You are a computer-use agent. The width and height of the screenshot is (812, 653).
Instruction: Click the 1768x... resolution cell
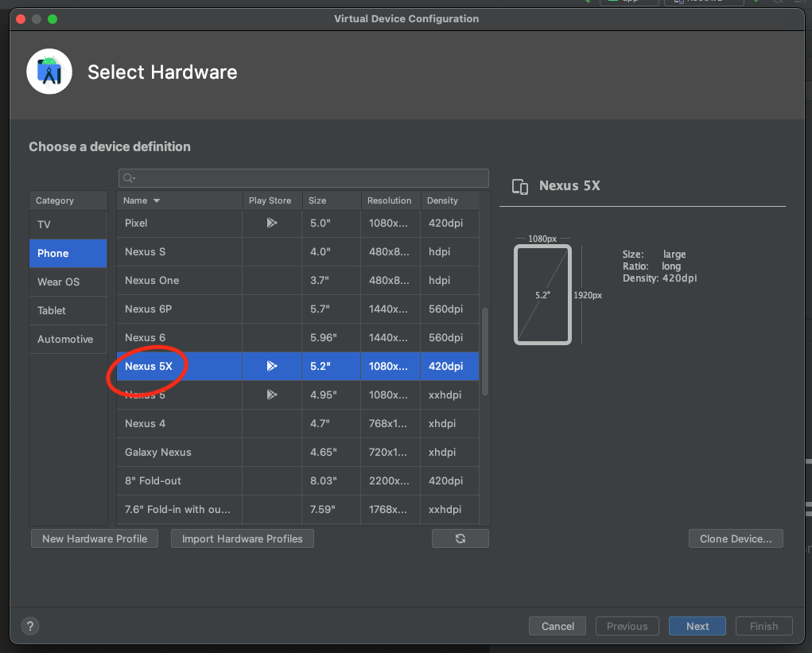(x=390, y=510)
